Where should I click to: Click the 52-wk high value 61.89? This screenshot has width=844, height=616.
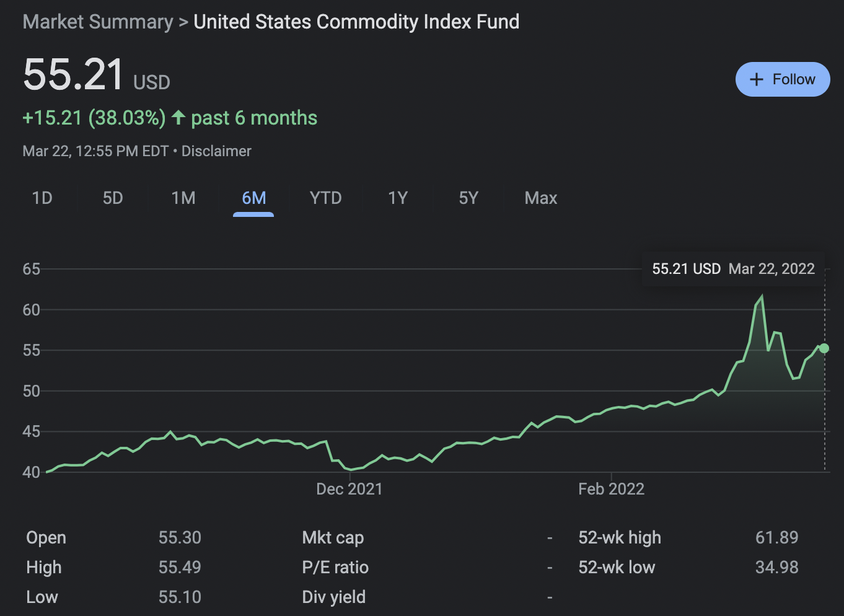coord(777,537)
